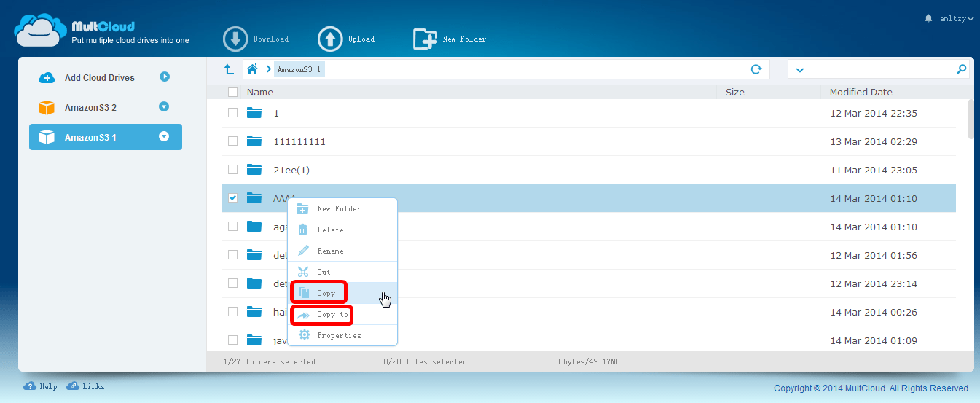Click the Upload arrow icon
This screenshot has width=980, height=403.
tap(330, 39)
